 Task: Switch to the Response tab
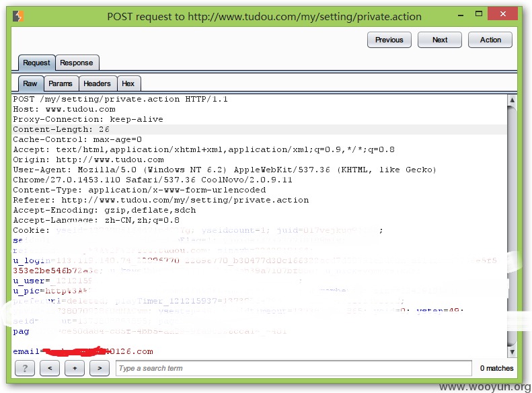[77, 63]
